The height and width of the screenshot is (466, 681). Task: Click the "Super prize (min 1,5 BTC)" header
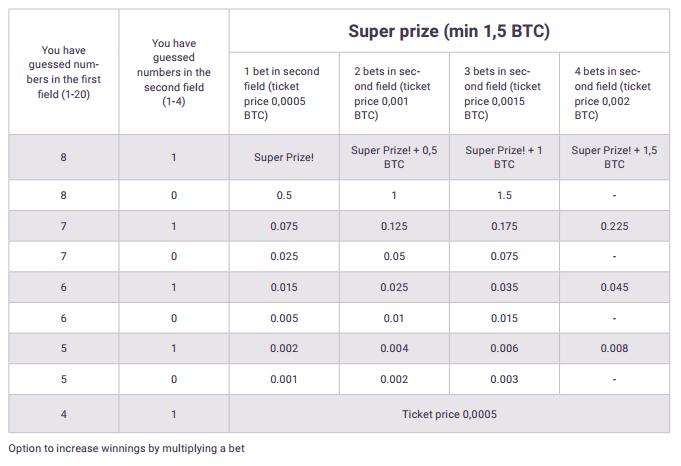pos(449,31)
